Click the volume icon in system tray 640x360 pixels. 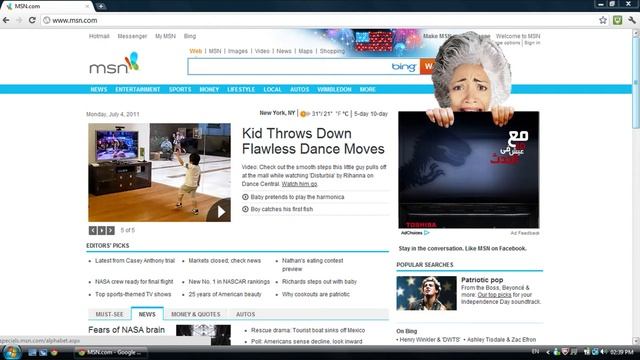pyautogui.click(x=604, y=352)
